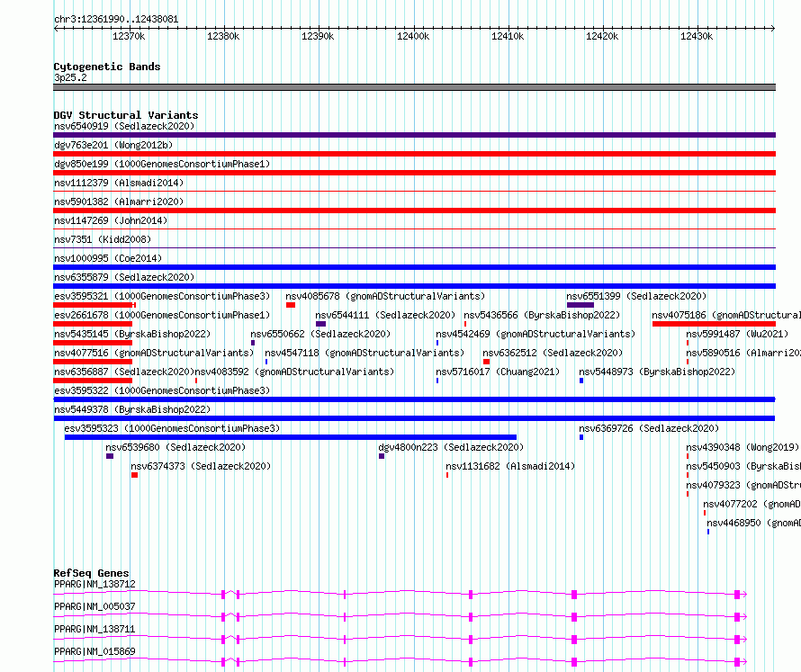Click esv2661678 (1000GenomesConsortiumPhase1) label
The height and width of the screenshot is (672, 801).
point(162,315)
